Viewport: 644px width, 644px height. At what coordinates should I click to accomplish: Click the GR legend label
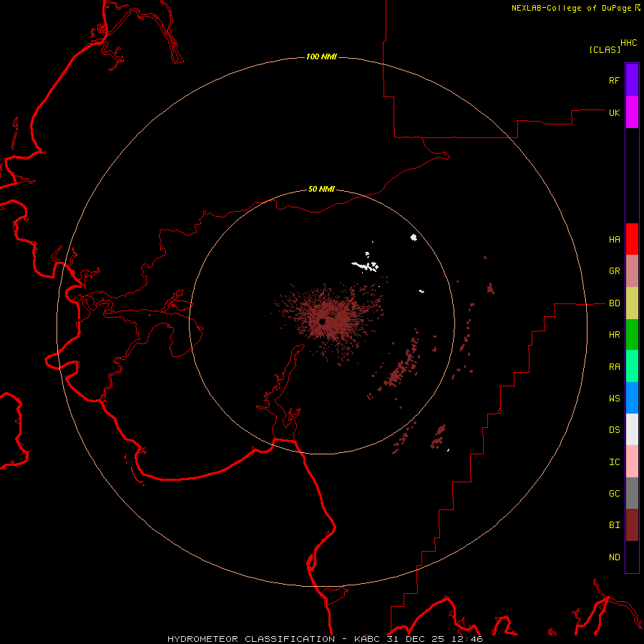pyautogui.click(x=614, y=271)
